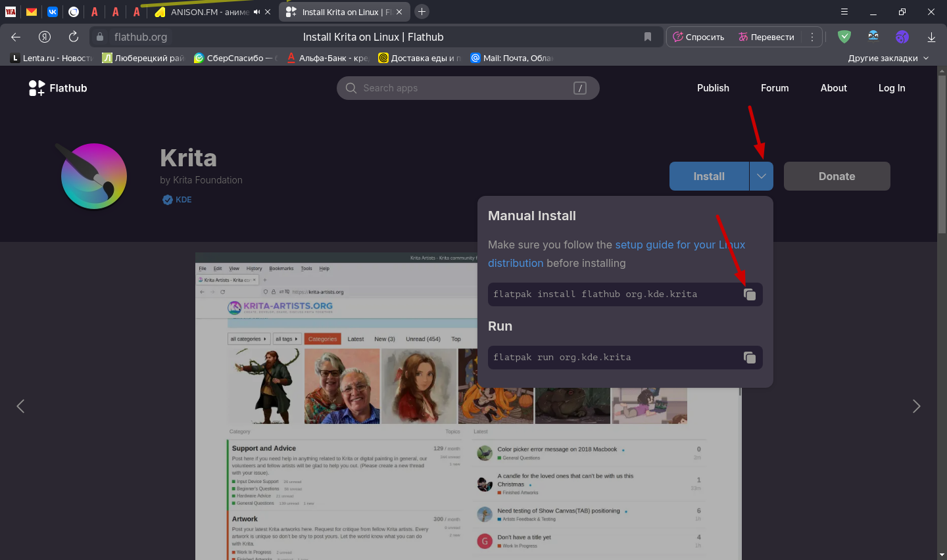This screenshot has width=947, height=560.
Task: Collapse the Install options chevron dropdown
Action: point(762,176)
